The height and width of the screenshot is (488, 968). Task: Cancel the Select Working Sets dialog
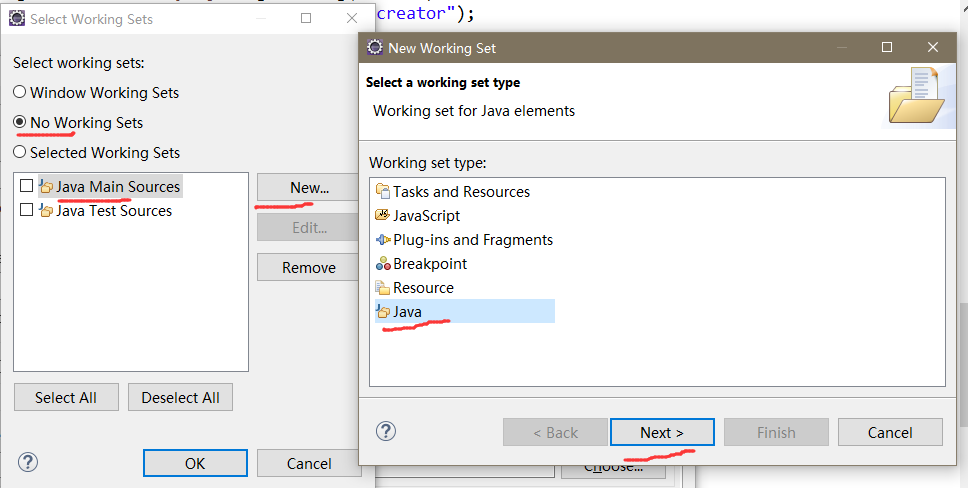(x=309, y=463)
